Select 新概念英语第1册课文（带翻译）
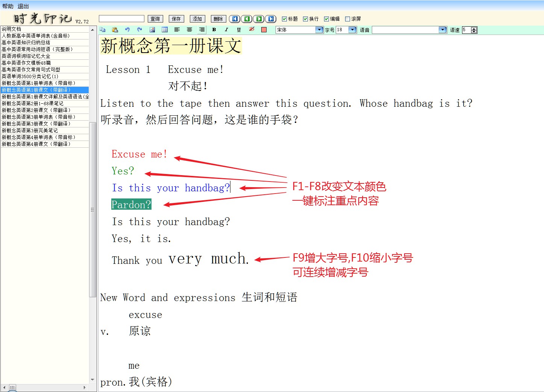544x392 pixels. (45, 90)
